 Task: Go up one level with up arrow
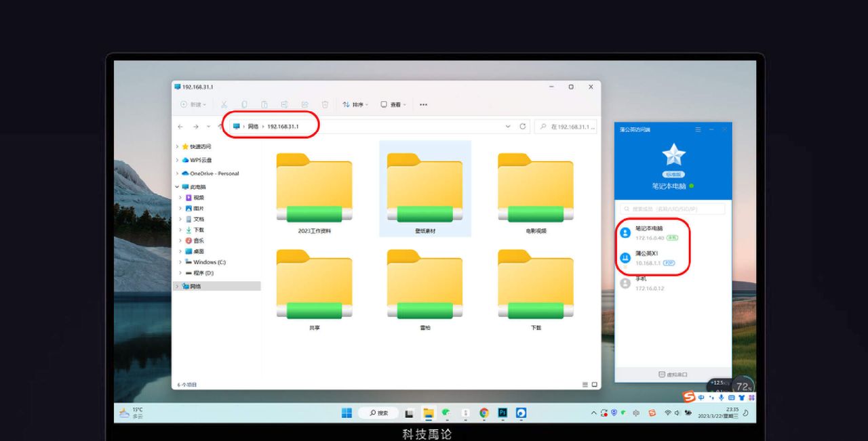[220, 127]
